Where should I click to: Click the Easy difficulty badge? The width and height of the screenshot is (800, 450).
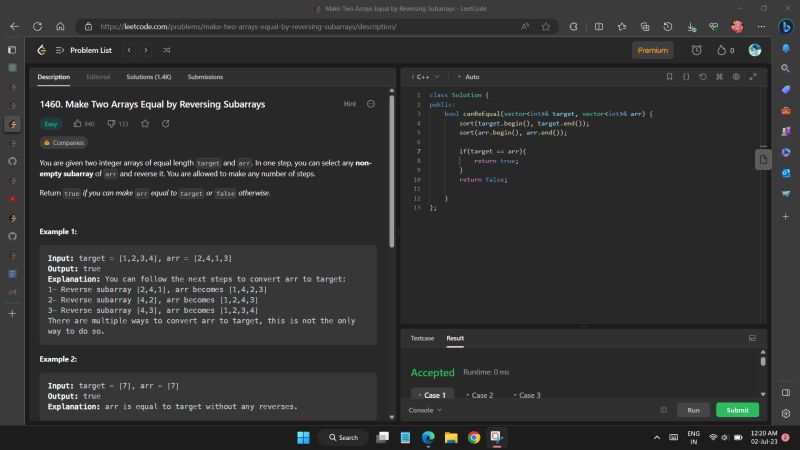51,123
